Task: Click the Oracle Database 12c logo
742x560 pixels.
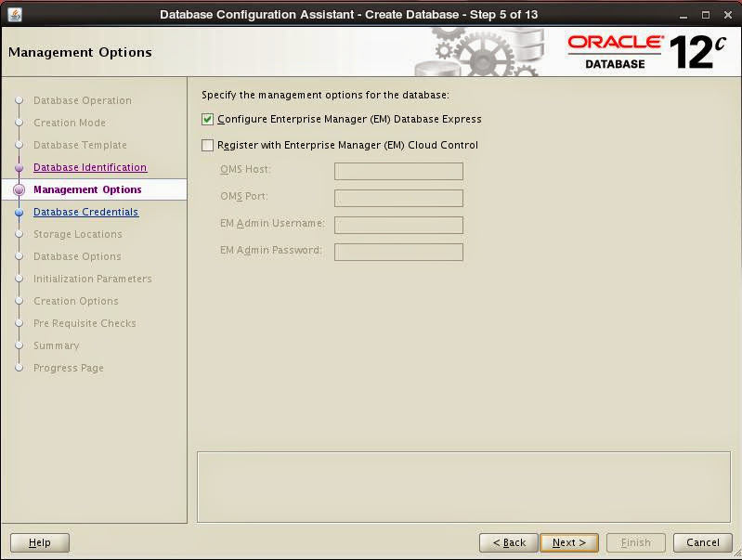Action: [647, 52]
